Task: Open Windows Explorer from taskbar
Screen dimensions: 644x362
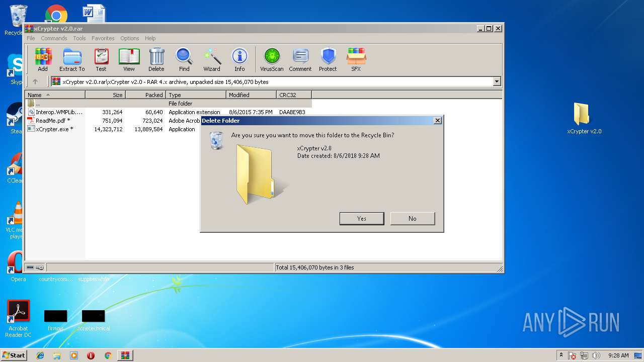Action: pyautogui.click(x=57, y=355)
